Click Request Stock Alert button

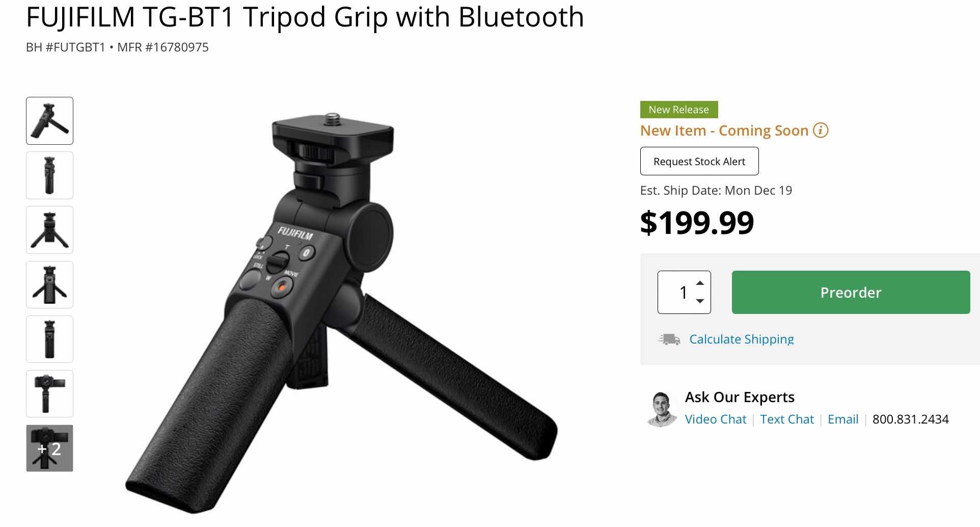tap(699, 161)
